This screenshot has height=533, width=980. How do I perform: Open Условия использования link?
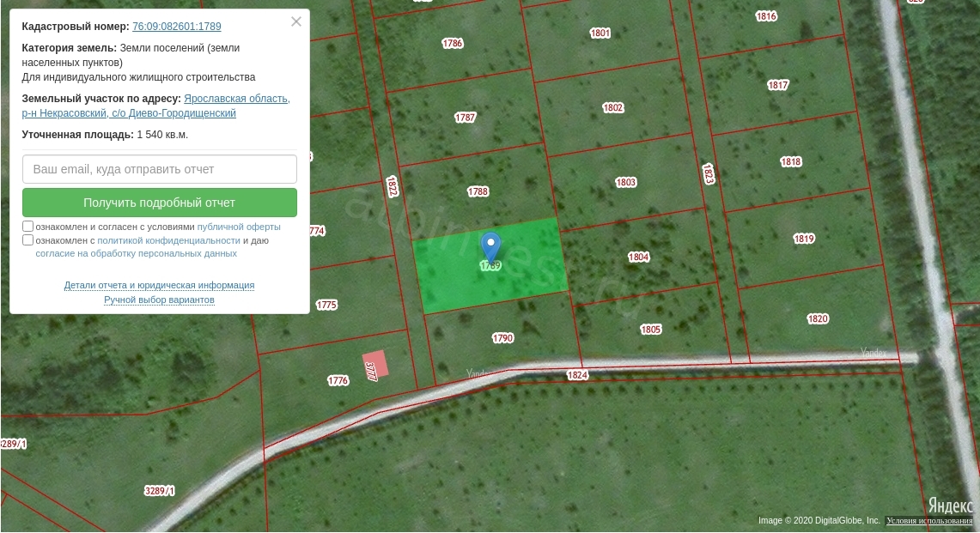[929, 521]
